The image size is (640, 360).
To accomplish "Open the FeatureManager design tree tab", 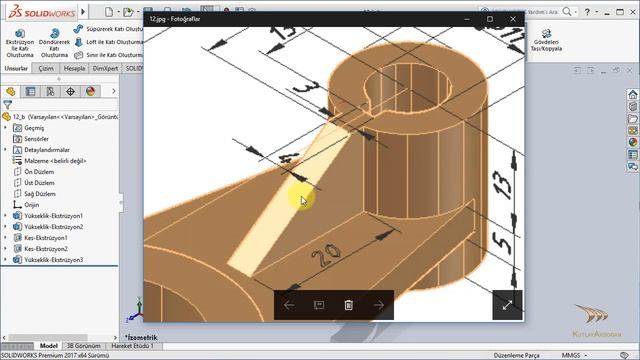I will 11,91.
